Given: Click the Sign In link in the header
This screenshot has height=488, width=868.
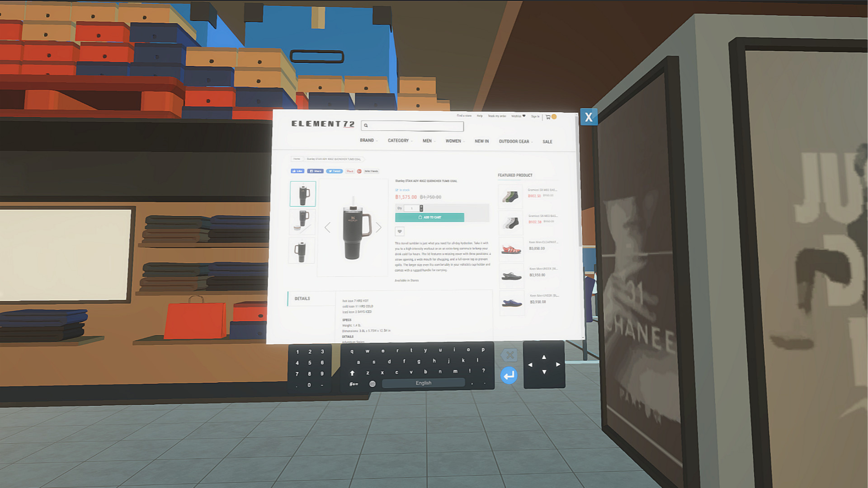Looking at the screenshot, I should tap(535, 116).
